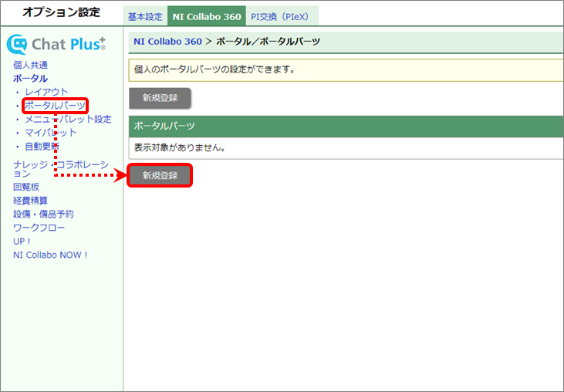The height and width of the screenshot is (392, 564).
Task: Click the オプション設定 page title
Action: 61,12
